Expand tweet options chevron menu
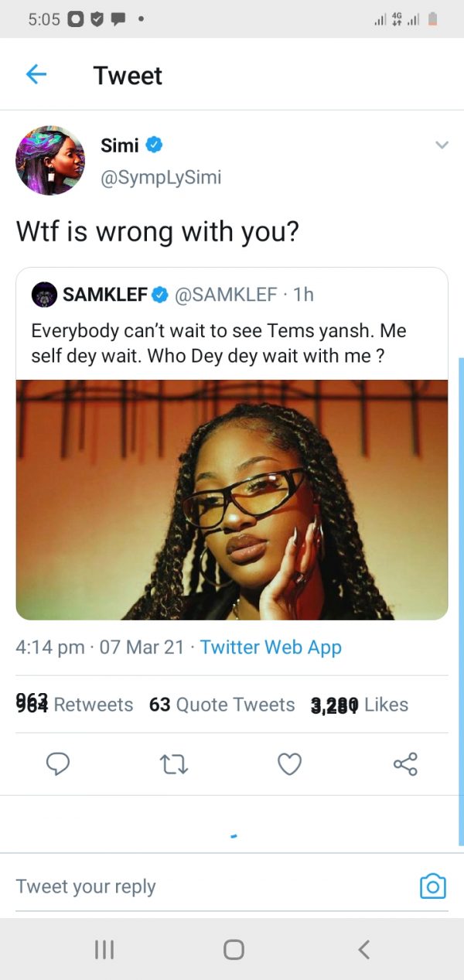The height and width of the screenshot is (980, 464). tap(442, 145)
